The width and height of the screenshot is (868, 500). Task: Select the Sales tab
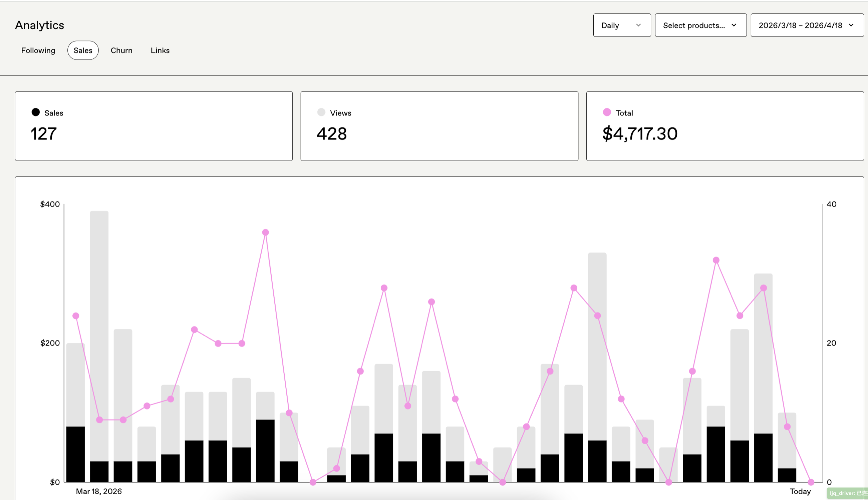click(83, 50)
